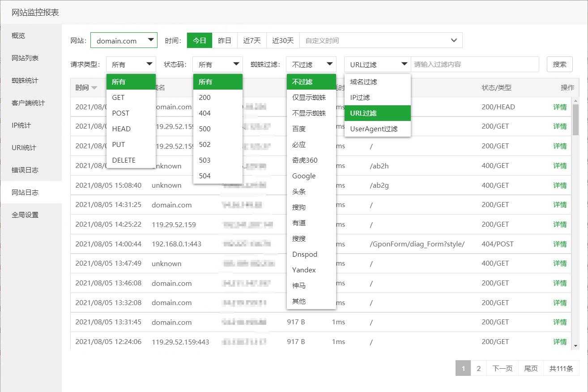Pick 神马 in the spider filter list
588x392 pixels.
click(x=311, y=286)
